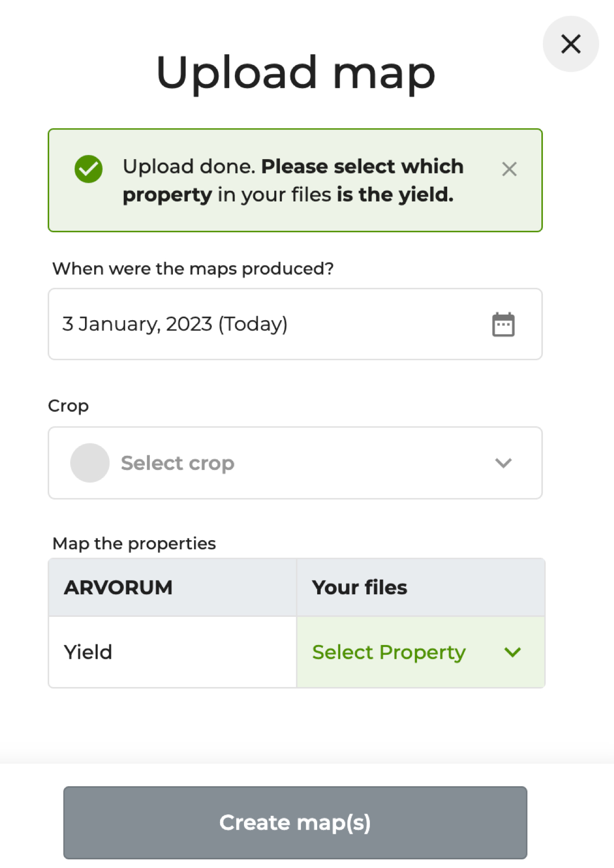Expand the map production date picker
Viewport: 614px width, 868px height.
295,324
